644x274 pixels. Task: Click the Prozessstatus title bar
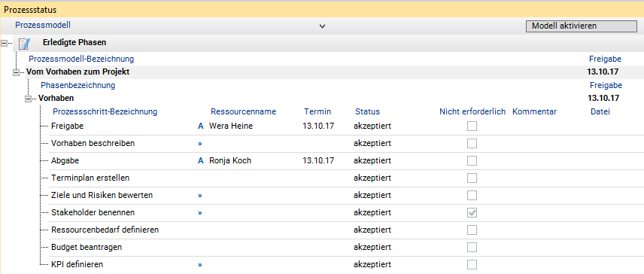tap(322, 9)
